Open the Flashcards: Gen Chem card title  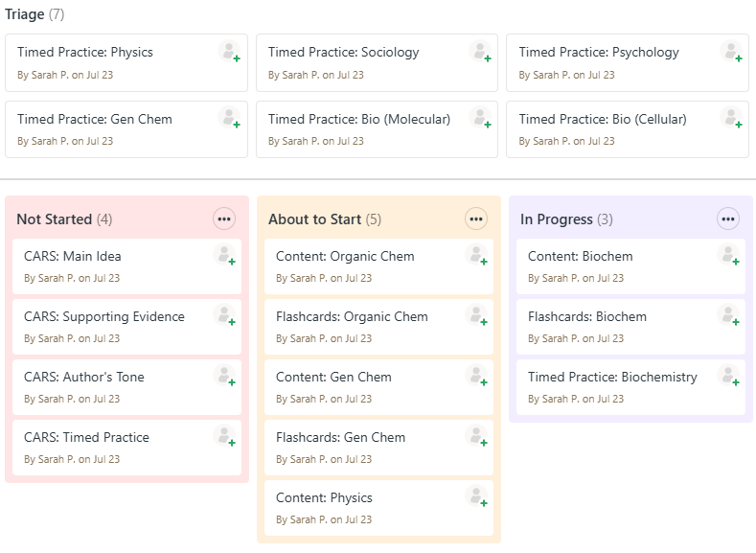(x=340, y=437)
